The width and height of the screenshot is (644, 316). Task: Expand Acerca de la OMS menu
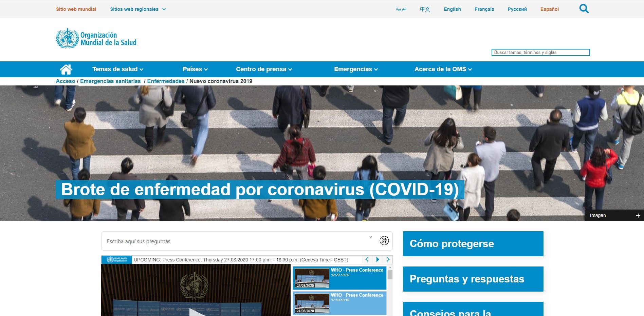443,69
